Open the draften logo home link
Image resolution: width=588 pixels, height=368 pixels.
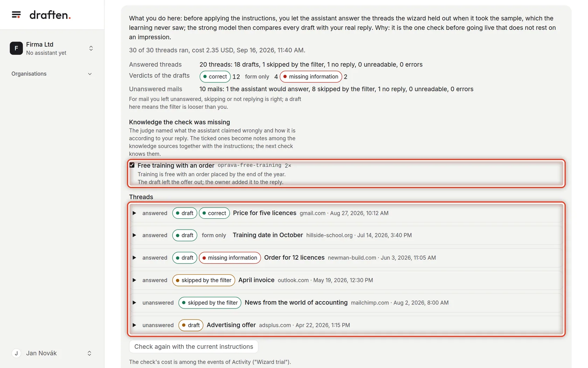(x=50, y=15)
